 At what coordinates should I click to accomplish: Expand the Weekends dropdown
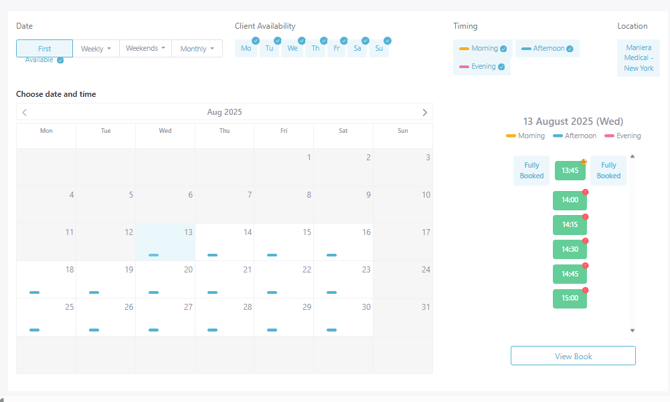click(145, 48)
